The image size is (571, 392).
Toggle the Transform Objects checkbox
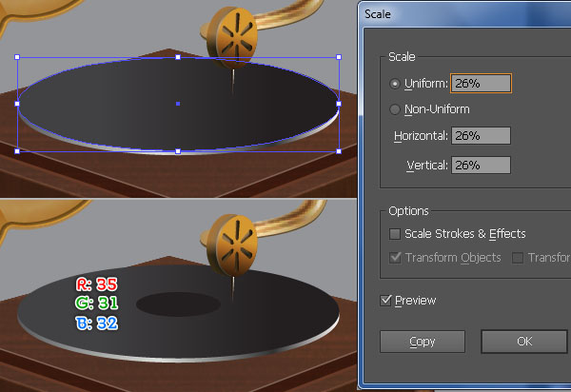[395, 258]
